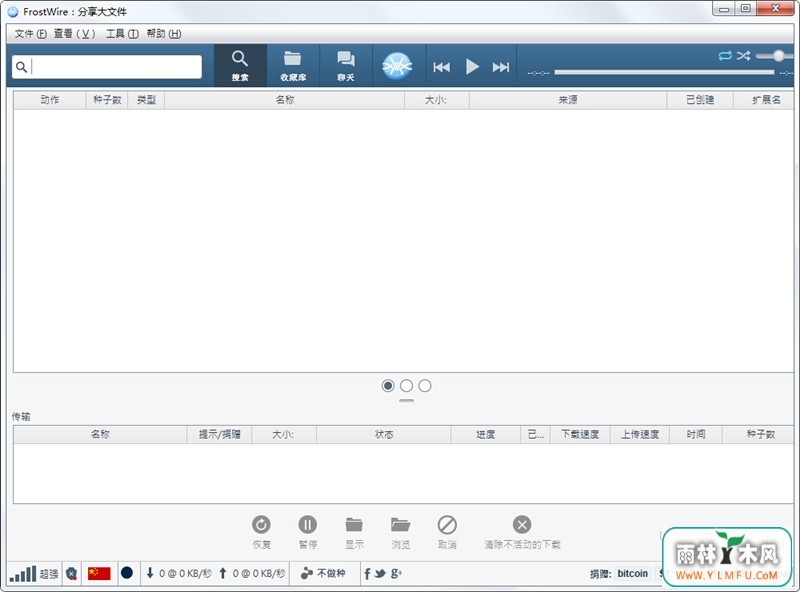Click the panel divider handle below dots

407,401
